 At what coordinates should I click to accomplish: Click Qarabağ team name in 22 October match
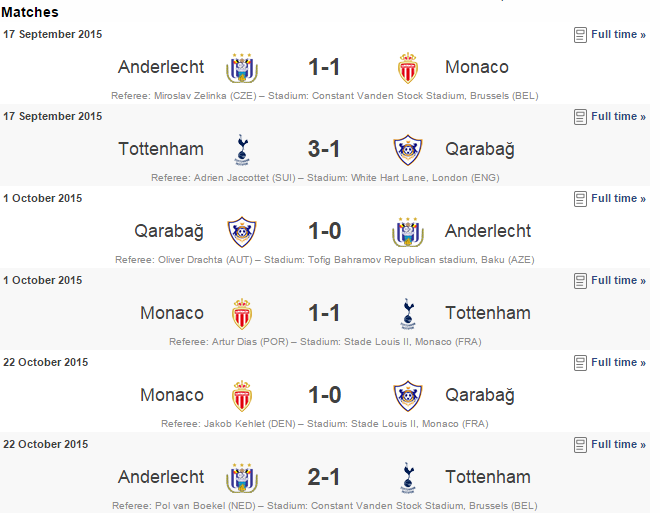pos(480,396)
